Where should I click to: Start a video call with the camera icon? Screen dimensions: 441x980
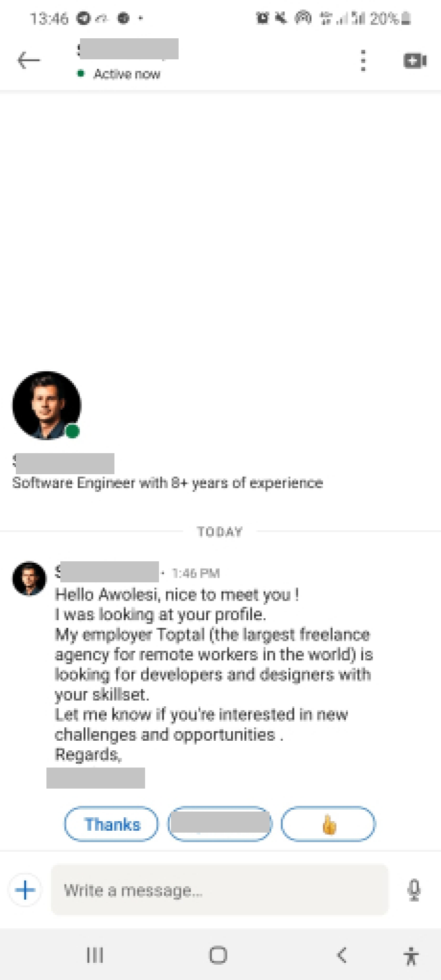[x=415, y=61]
